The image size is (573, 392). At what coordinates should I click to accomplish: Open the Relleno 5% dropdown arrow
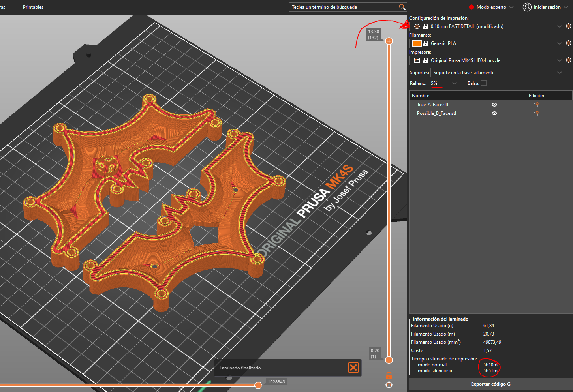pyautogui.click(x=455, y=83)
